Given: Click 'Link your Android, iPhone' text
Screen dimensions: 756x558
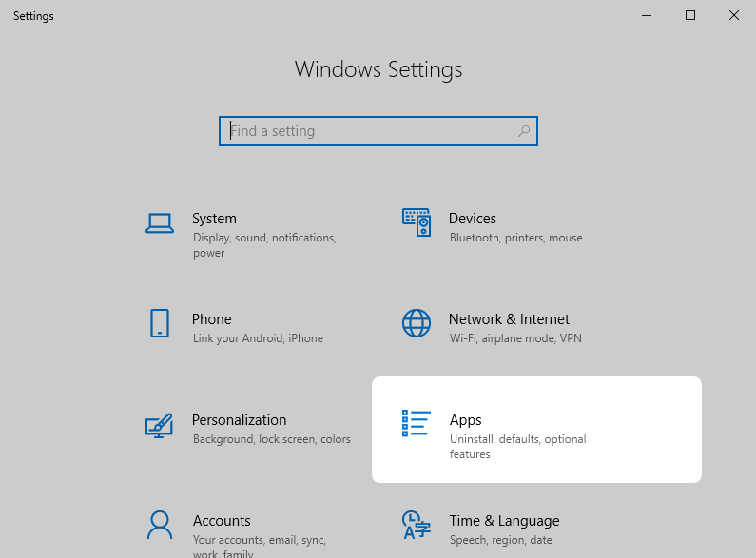Looking at the screenshot, I should pyautogui.click(x=258, y=338).
